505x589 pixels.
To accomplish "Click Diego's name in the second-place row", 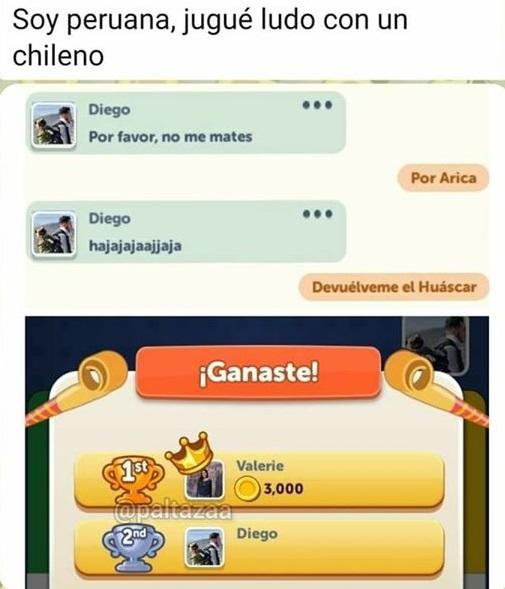I will (x=257, y=533).
